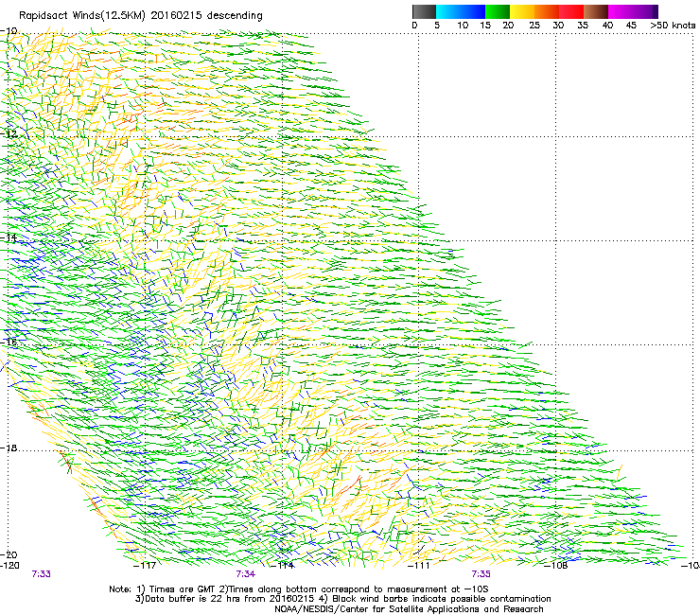Image resolution: width=700 pixels, height=615 pixels.
Task: Click the -114 longitude axis label
Action: pos(283,566)
